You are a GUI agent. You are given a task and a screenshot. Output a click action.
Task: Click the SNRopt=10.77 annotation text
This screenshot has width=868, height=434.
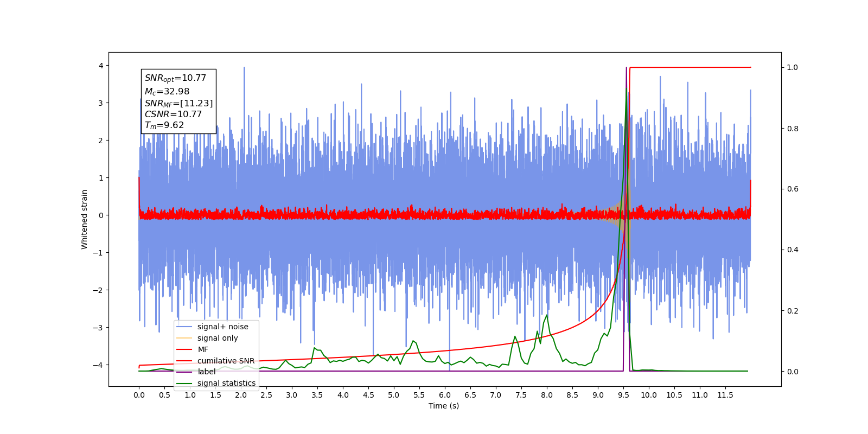pyautogui.click(x=175, y=78)
